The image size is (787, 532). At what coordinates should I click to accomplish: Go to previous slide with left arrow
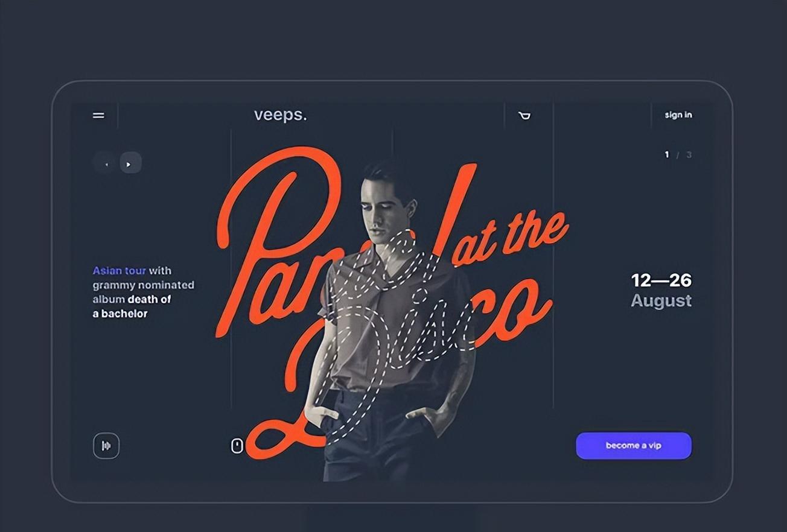click(106, 163)
